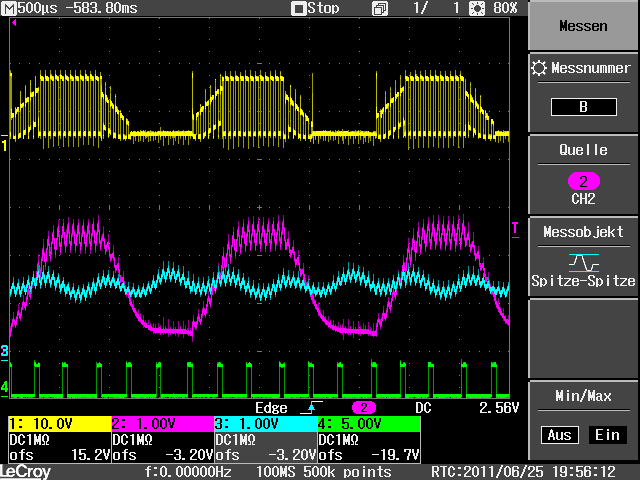Select the cyan channel 3 ground marker

4,352
